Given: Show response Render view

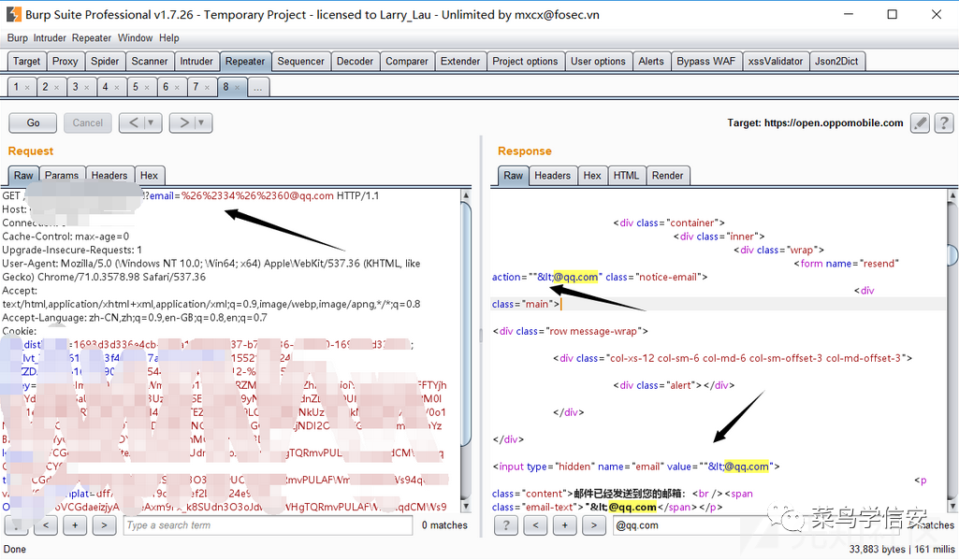Looking at the screenshot, I should click(x=667, y=176).
